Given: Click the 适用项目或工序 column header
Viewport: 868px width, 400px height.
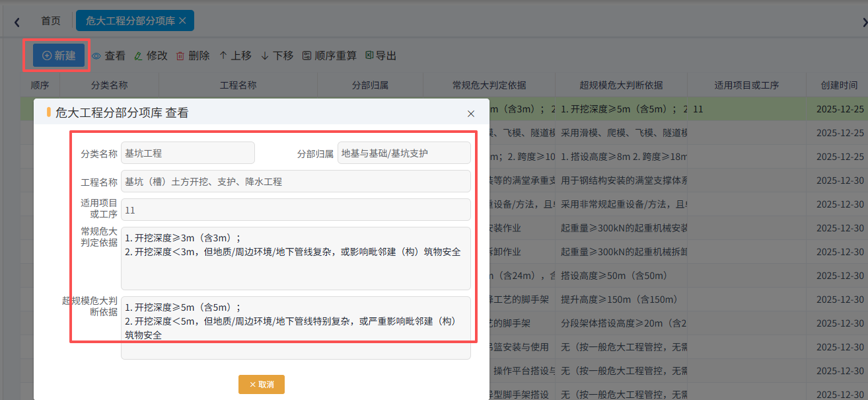Looking at the screenshot, I should tap(746, 85).
